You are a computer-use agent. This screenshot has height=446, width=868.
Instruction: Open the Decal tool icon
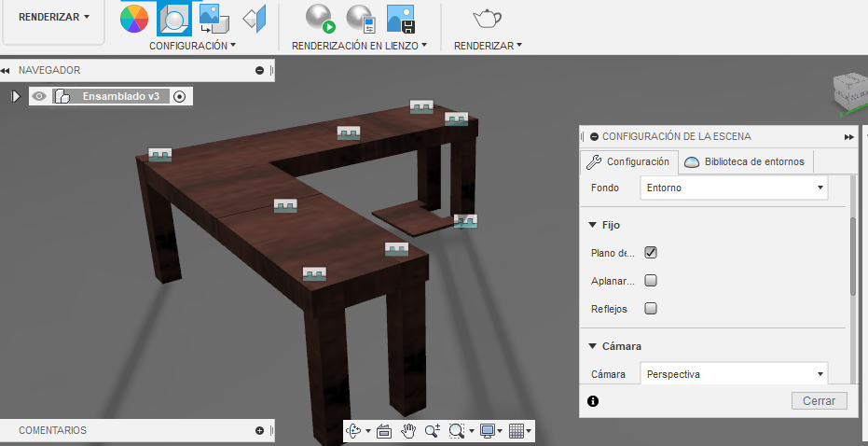coord(214,19)
